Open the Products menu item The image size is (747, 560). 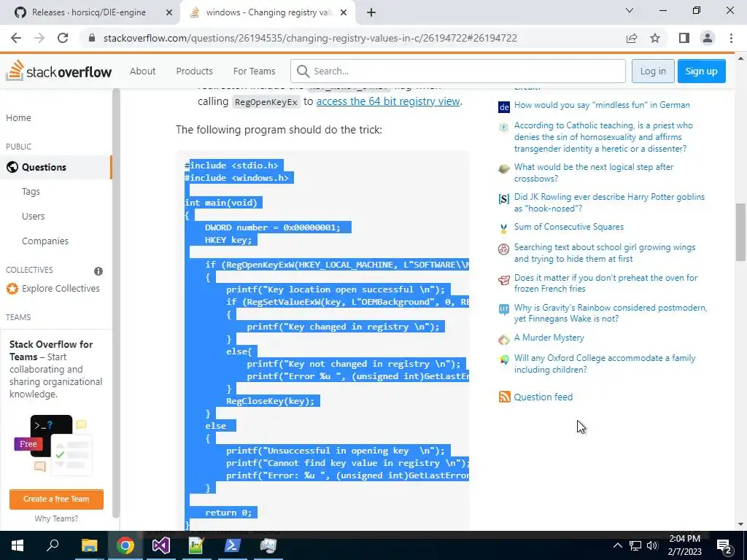click(x=194, y=71)
